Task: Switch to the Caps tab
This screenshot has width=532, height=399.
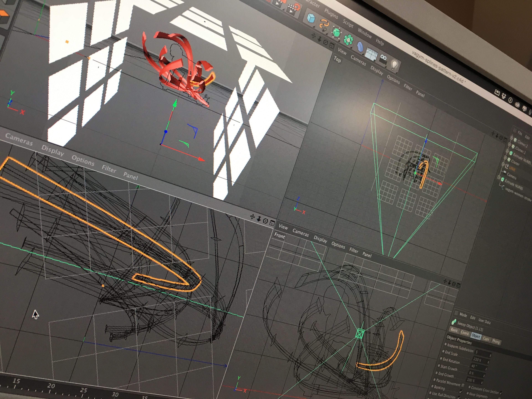Action: click(x=486, y=339)
